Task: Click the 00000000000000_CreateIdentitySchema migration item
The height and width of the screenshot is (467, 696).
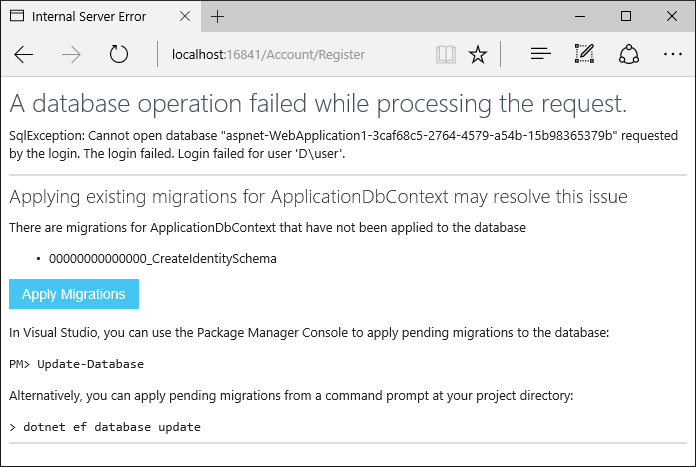Action: point(162,258)
